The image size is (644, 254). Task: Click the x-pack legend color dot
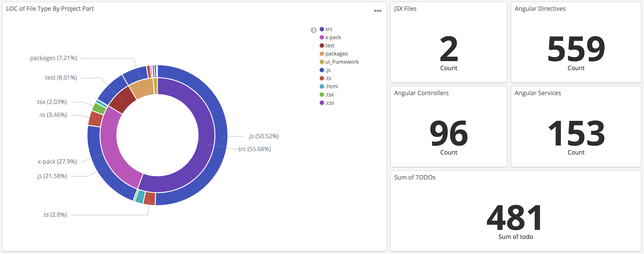(x=322, y=37)
